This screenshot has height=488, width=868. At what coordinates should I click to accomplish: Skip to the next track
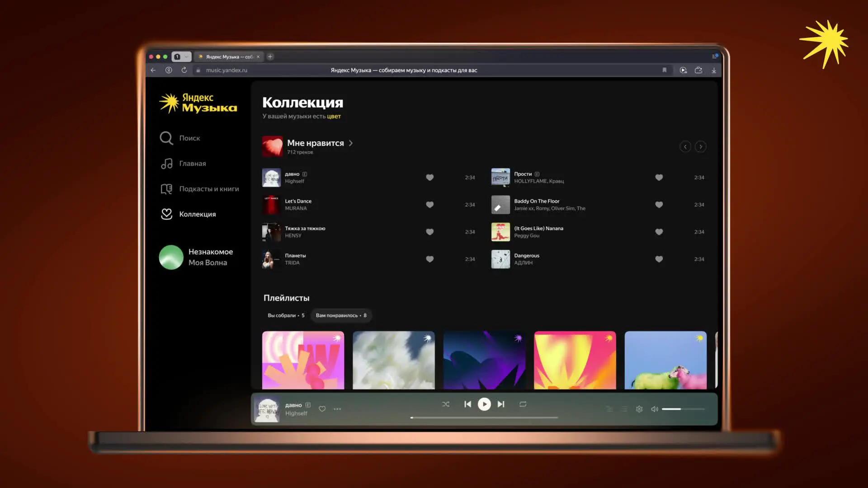tap(501, 404)
